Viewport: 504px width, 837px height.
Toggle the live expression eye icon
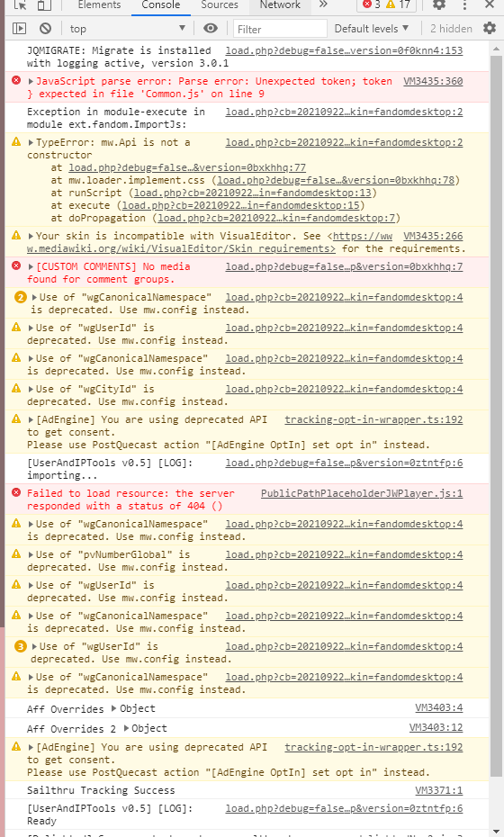click(211, 28)
